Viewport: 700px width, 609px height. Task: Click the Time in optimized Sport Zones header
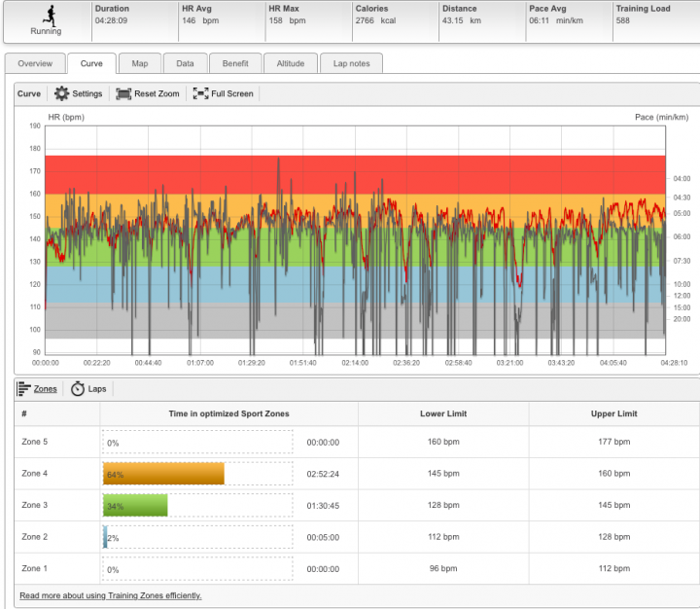click(x=229, y=413)
